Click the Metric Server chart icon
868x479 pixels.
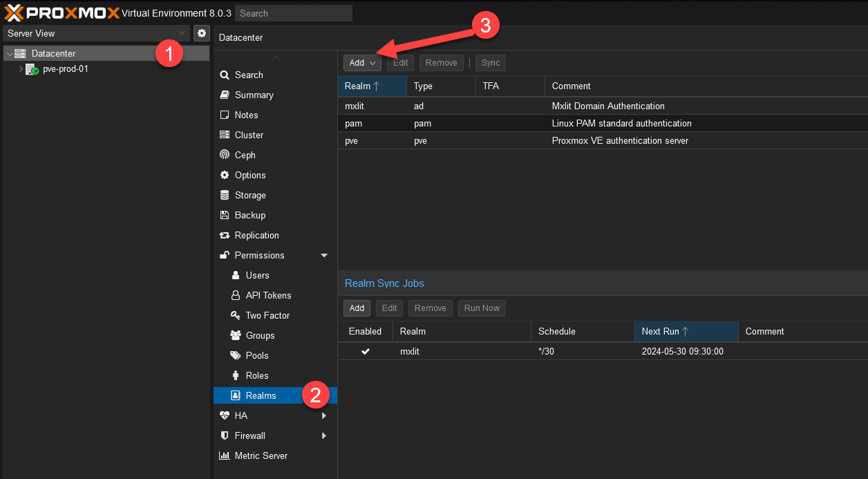[x=225, y=455]
